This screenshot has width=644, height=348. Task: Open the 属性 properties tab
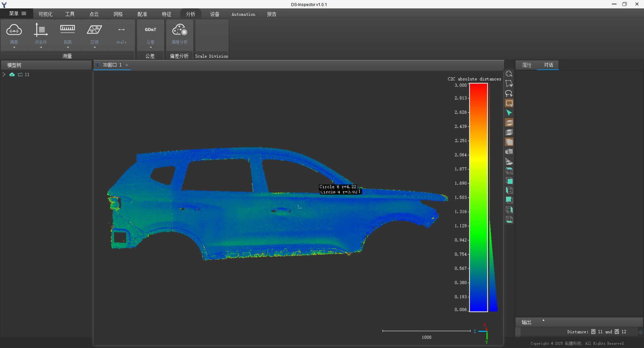527,65
